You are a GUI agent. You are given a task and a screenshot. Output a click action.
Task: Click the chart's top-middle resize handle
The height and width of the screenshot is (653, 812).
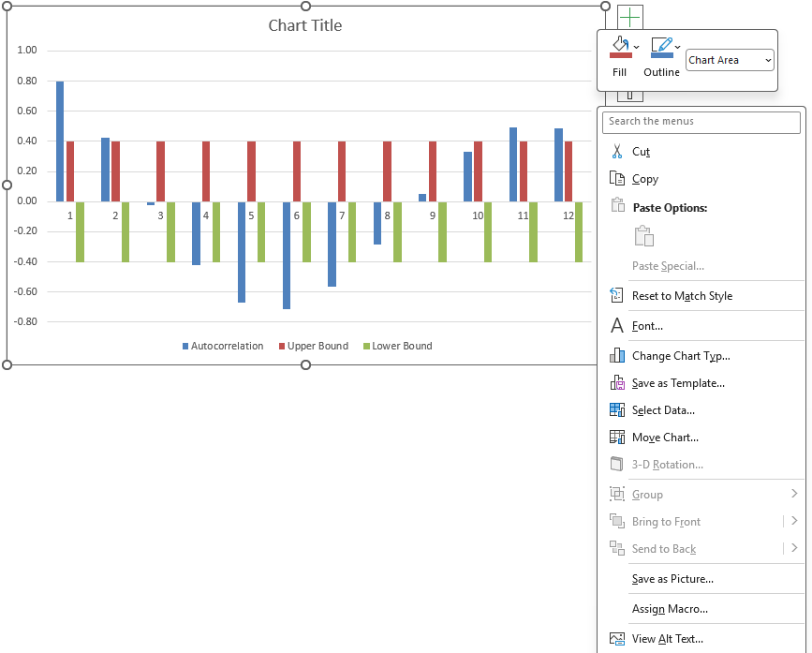tap(305, 6)
